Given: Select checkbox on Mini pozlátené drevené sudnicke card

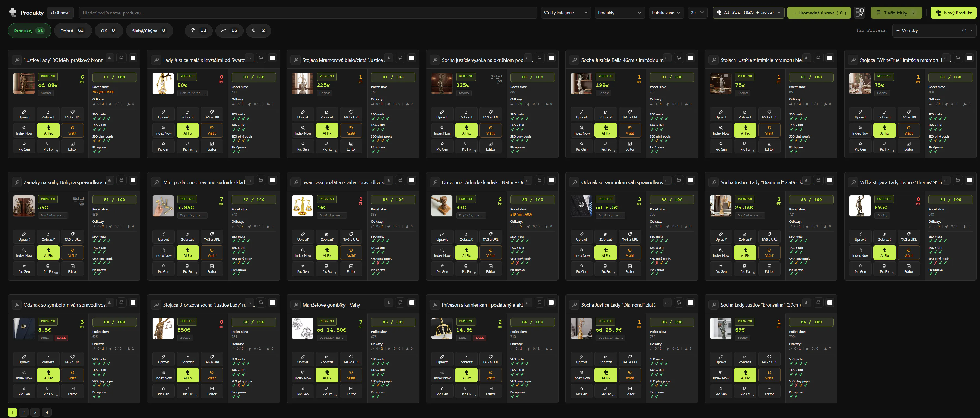Looking at the screenshot, I should (272, 180).
